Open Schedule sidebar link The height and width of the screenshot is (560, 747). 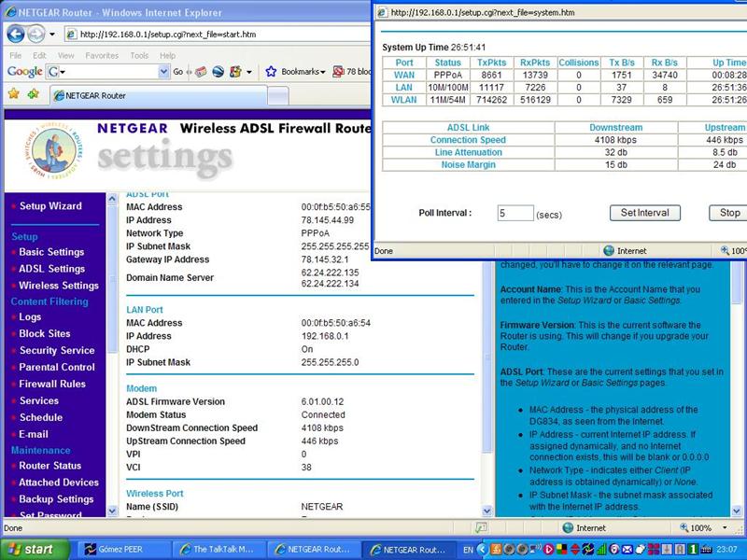pos(41,417)
